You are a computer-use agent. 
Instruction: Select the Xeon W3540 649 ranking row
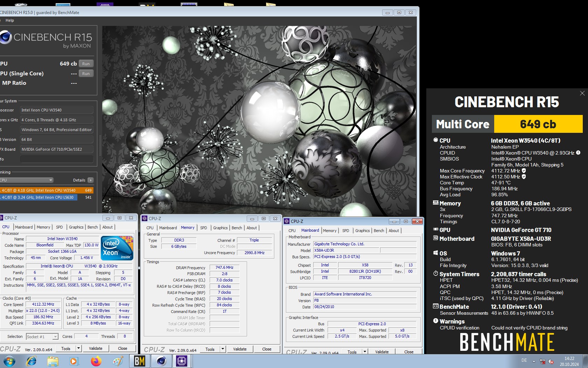(x=47, y=190)
